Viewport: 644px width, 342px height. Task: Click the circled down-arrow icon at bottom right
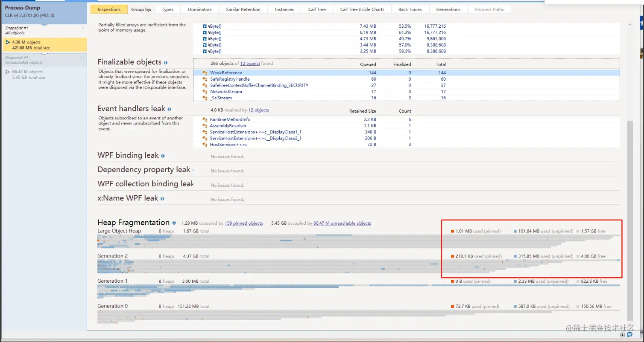tap(623, 335)
